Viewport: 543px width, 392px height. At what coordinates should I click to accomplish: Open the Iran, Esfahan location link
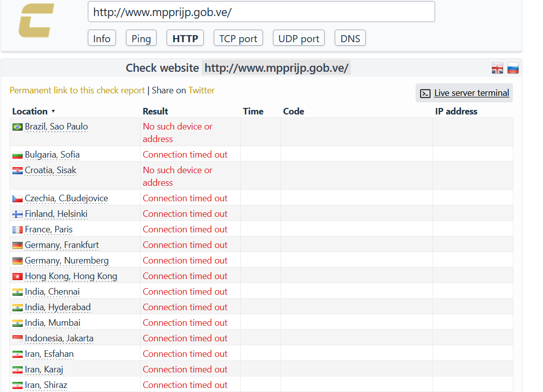(49, 354)
